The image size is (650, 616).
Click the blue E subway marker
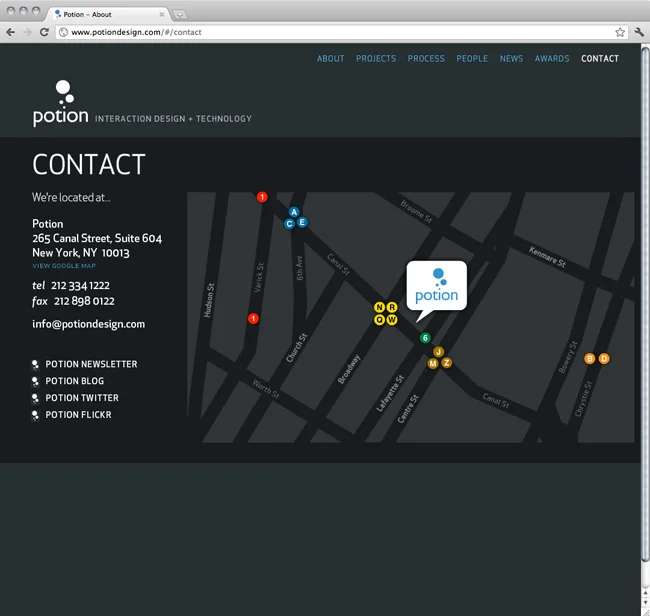point(302,222)
